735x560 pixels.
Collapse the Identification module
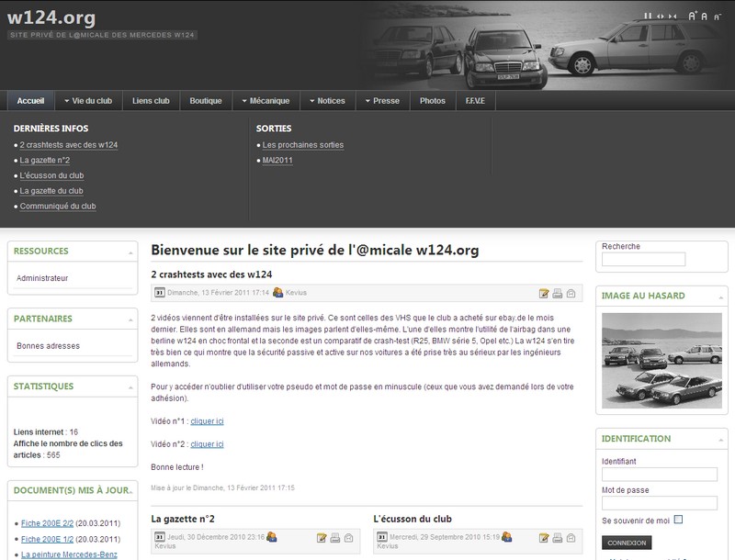coord(721,441)
